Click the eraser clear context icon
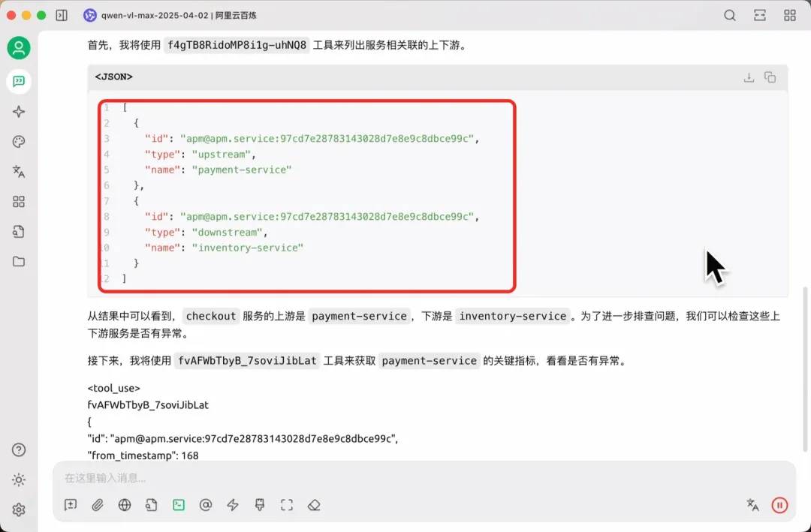Viewport: 811px width, 532px height. tap(314, 505)
